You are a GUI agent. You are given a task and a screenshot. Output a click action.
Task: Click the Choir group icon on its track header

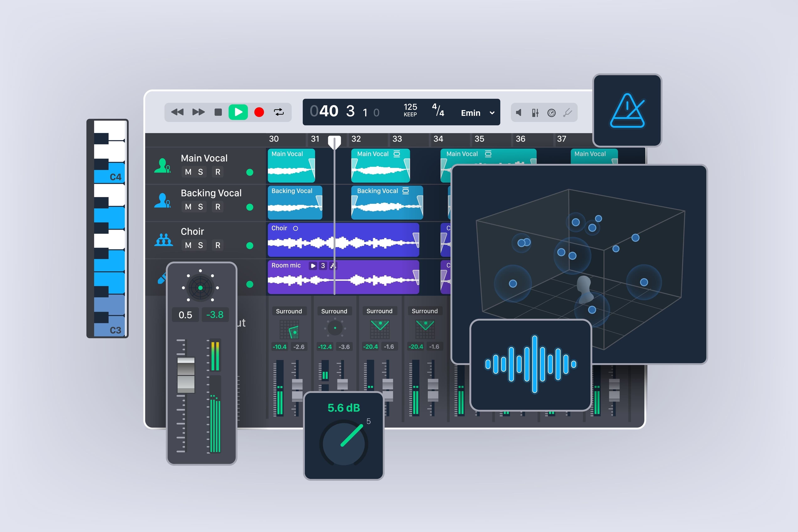tap(163, 240)
